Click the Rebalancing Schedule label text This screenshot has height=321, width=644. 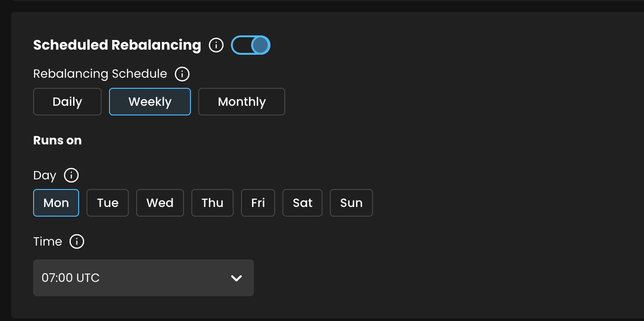tap(100, 74)
